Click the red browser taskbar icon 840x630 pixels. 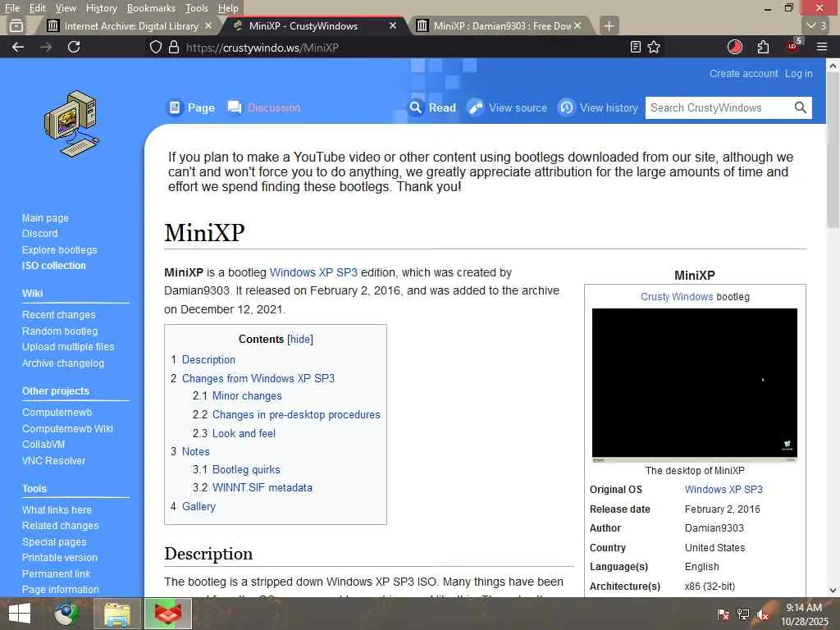(168, 614)
